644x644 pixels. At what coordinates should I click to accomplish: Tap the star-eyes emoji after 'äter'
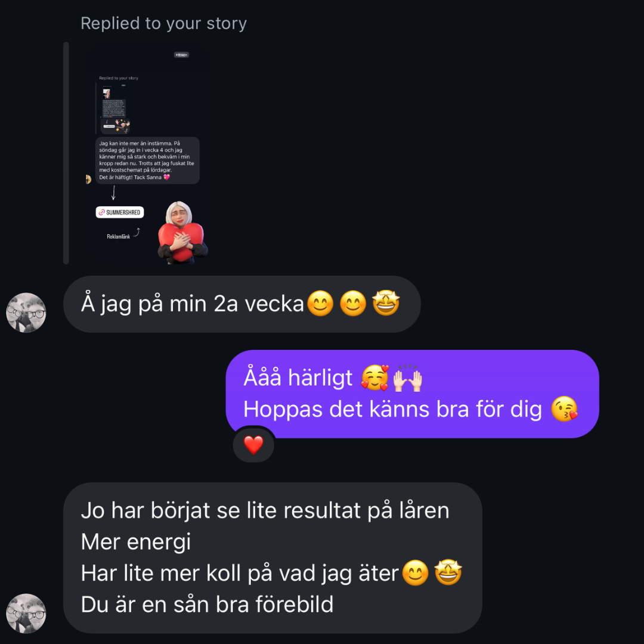[448, 572]
